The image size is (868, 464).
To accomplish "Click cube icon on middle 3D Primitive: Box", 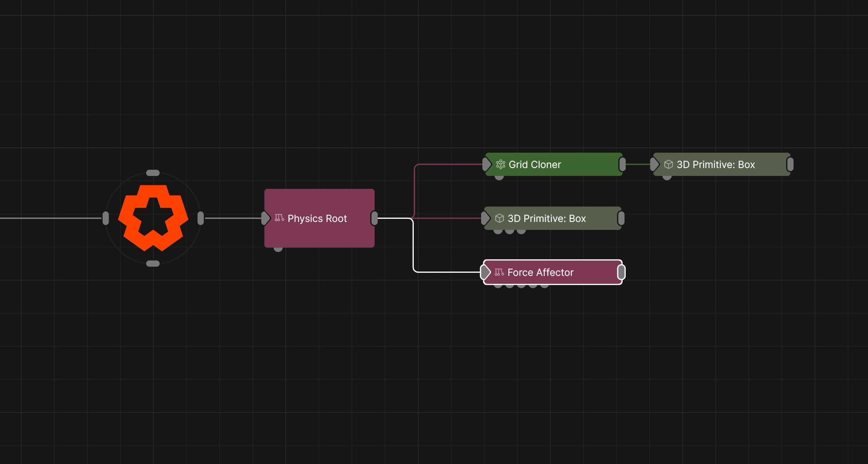I will click(x=499, y=218).
